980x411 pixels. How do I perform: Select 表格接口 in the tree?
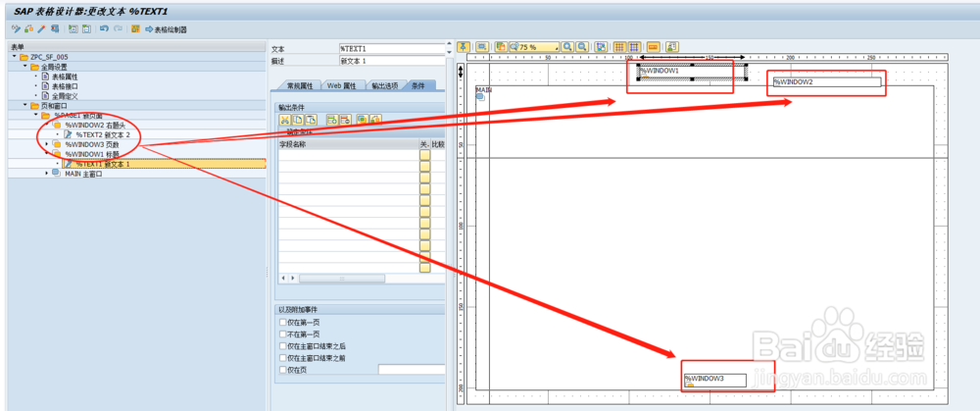pos(65,86)
